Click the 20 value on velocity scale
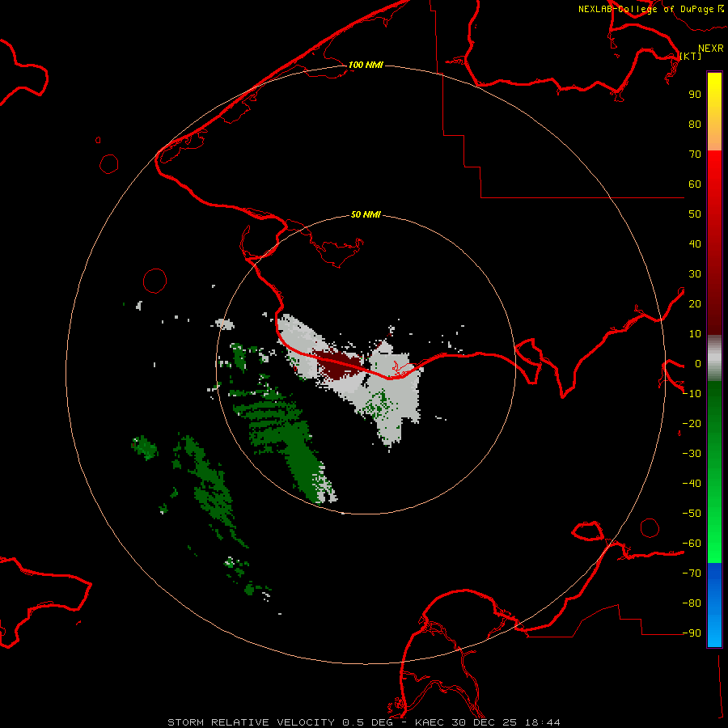Viewport: 728px width, 728px height. 695,304
